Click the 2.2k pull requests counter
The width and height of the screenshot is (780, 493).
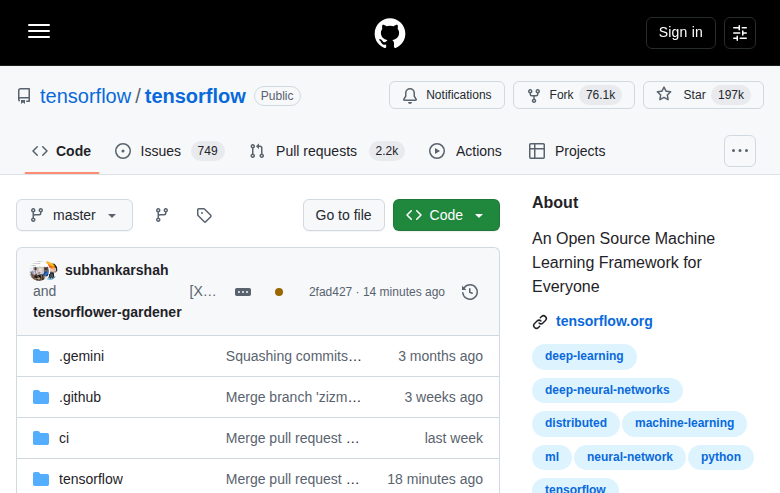[x=387, y=151]
